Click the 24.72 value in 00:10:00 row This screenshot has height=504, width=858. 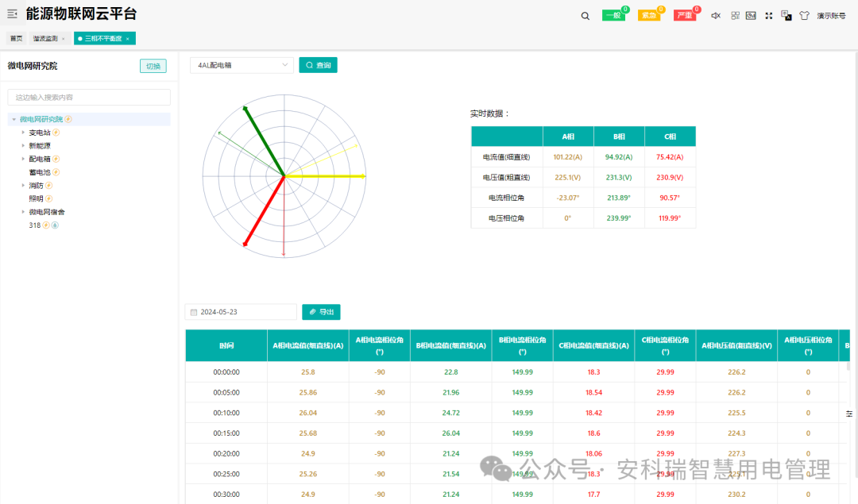point(451,413)
